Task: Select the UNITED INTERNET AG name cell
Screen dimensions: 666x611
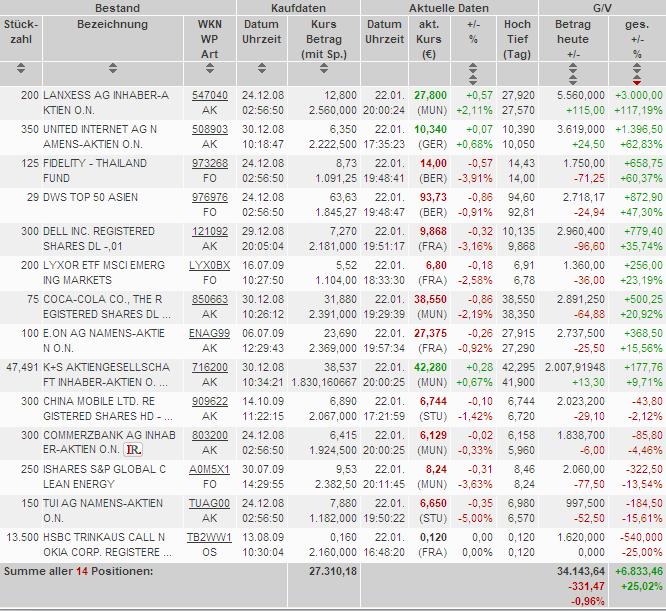Action: point(100,137)
